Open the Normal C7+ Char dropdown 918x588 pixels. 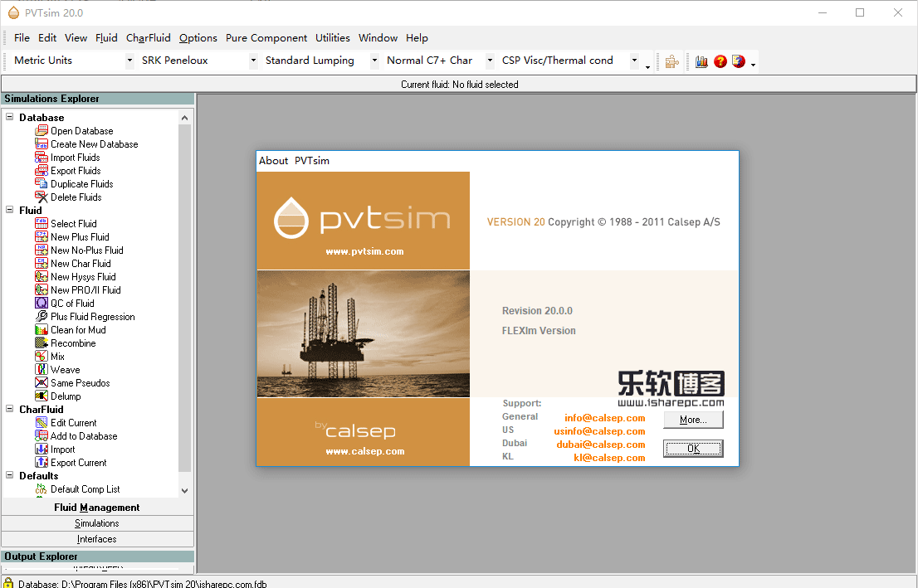490,61
